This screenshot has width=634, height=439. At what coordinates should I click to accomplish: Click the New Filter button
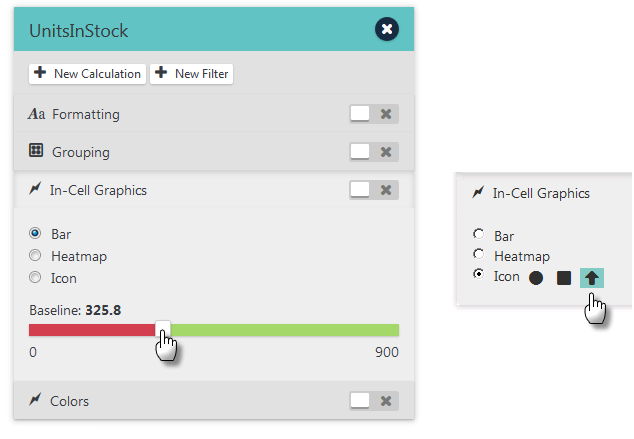[191, 74]
